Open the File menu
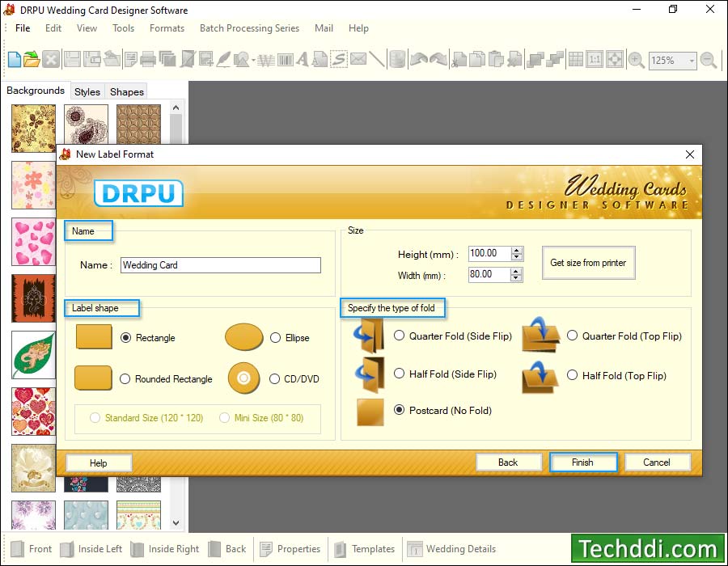 (x=23, y=28)
